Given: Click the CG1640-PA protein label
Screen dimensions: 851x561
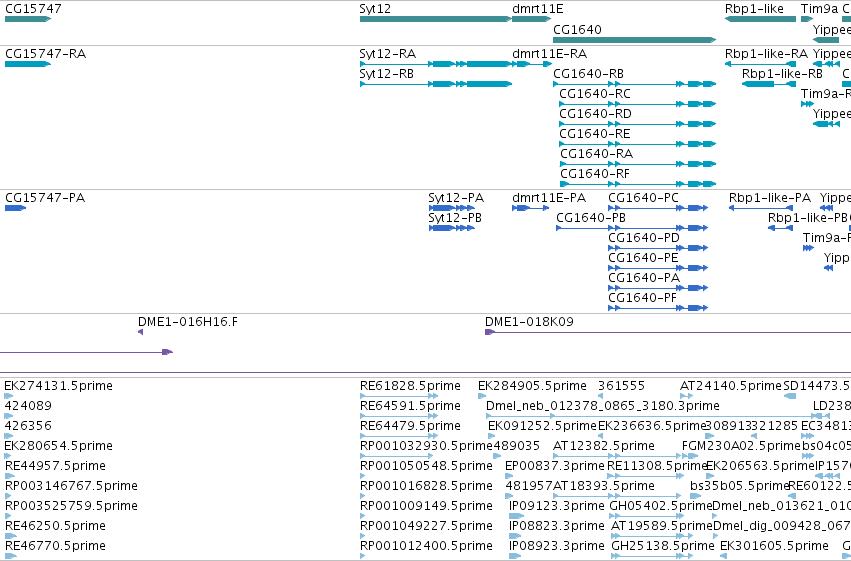Looking at the screenshot, I should point(644,278).
